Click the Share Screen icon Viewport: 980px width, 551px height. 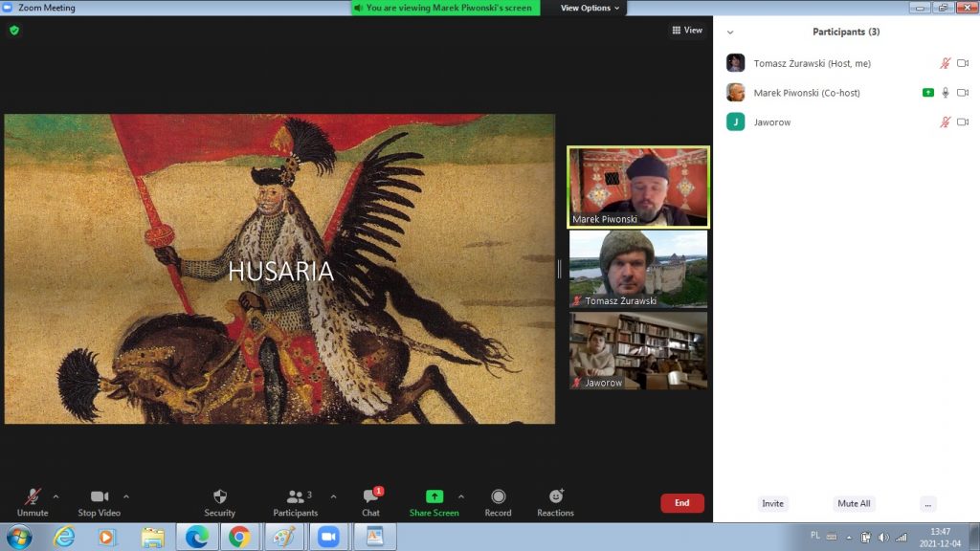click(434, 497)
